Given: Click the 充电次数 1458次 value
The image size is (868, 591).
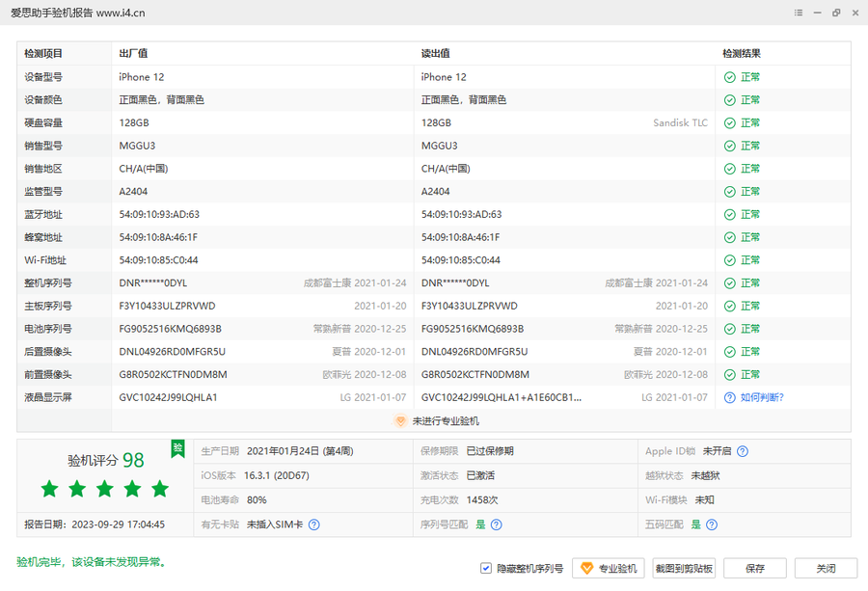Looking at the screenshot, I should 482,500.
